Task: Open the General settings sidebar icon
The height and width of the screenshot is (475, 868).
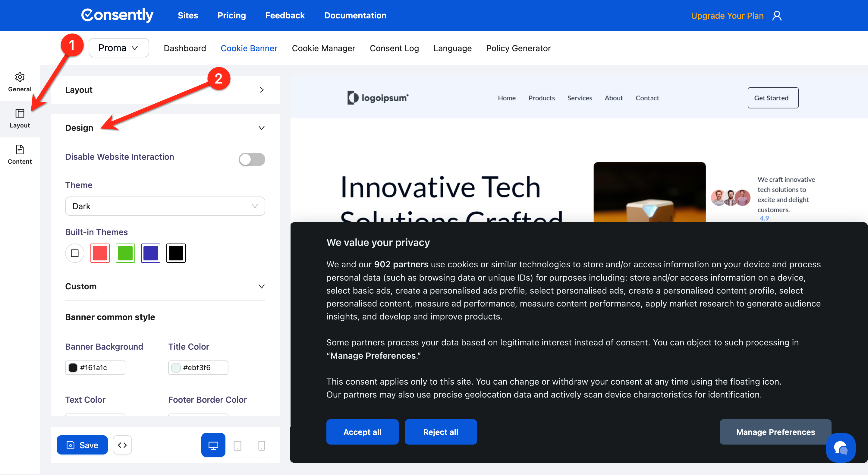Action: coord(20,82)
